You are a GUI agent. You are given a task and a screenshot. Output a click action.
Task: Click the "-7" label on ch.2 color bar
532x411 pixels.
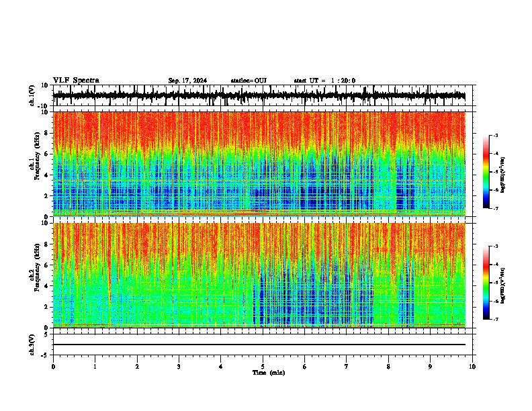[495, 320]
